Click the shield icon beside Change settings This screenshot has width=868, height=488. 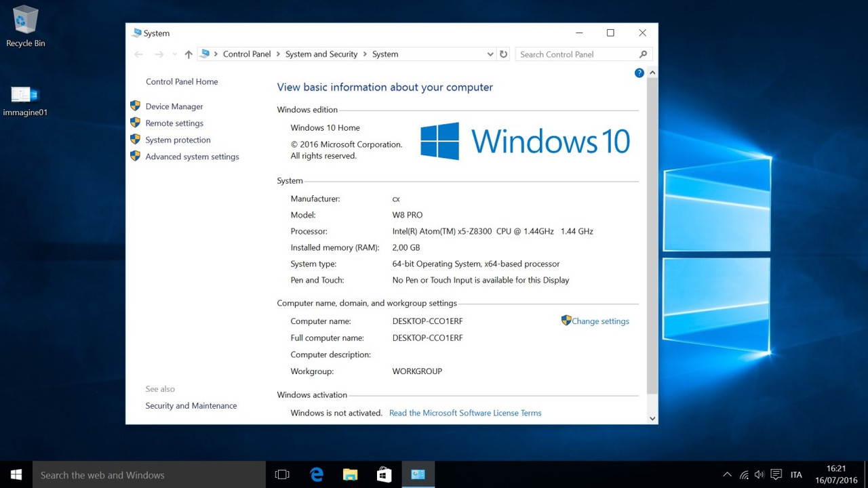(566, 320)
